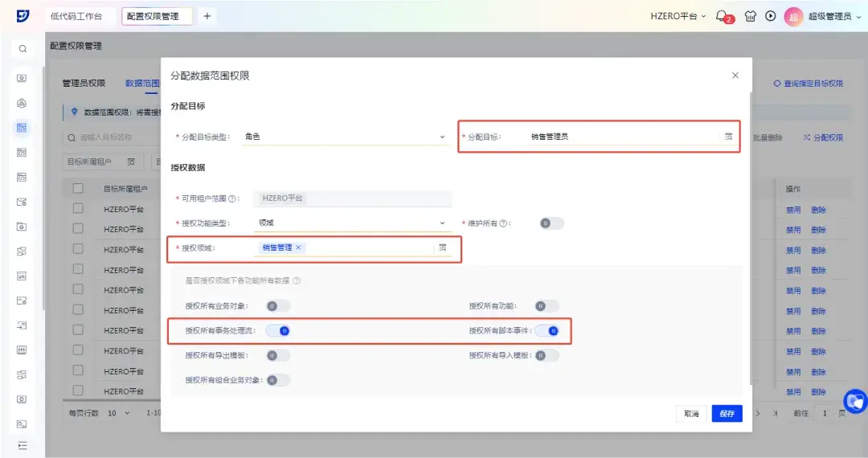
Task: Select the 配置权限管理 tab
Action: pos(158,16)
